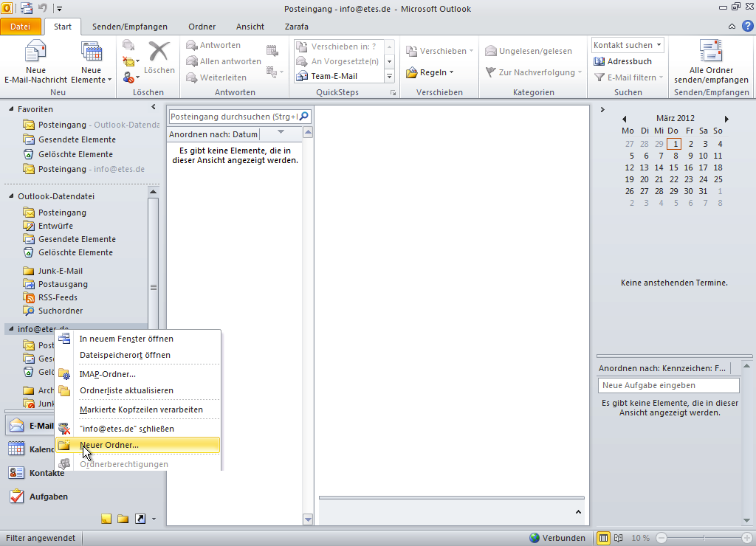Click the Kontakt suchen box
The image size is (756, 546).
point(628,45)
